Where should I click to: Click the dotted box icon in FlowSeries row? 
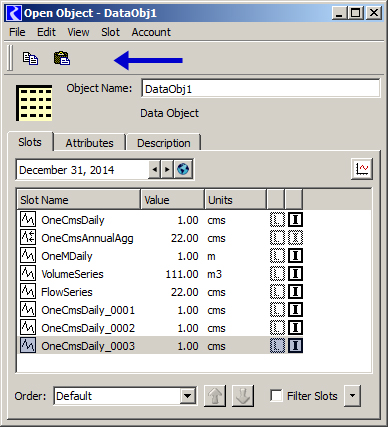(277, 292)
